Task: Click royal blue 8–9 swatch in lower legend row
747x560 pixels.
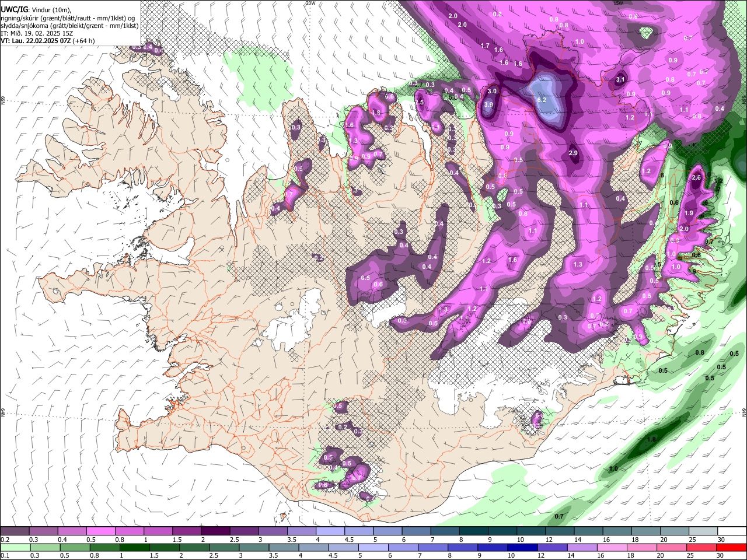Action: 463,547
